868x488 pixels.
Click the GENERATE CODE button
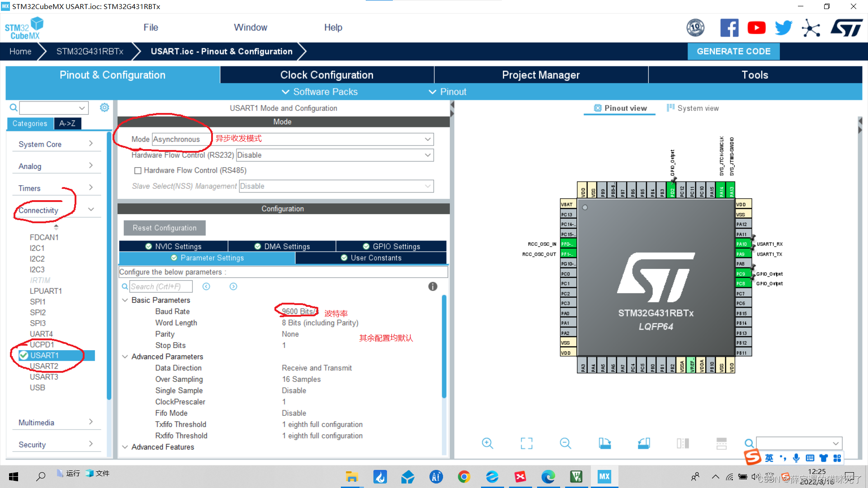pyautogui.click(x=733, y=51)
